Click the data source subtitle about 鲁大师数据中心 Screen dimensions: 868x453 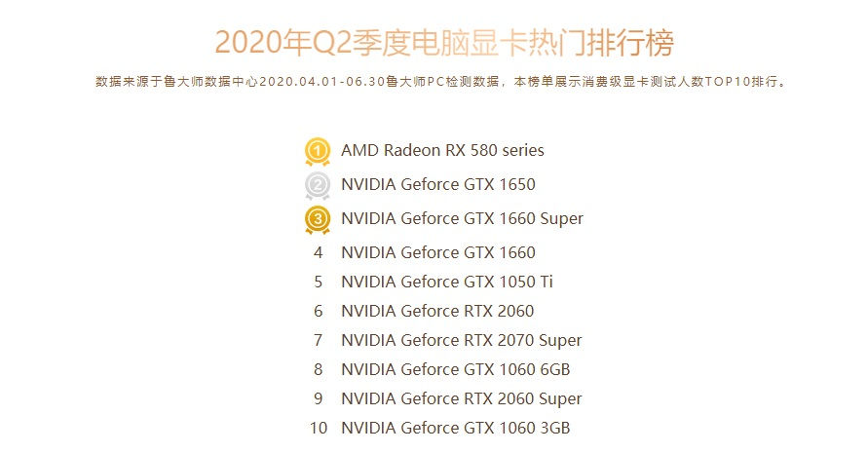(440, 82)
